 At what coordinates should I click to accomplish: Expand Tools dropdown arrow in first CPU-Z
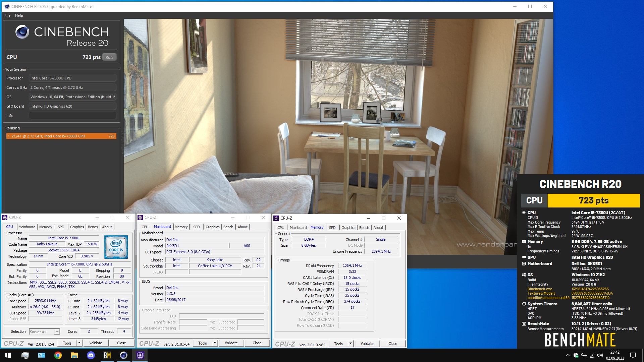coord(79,343)
